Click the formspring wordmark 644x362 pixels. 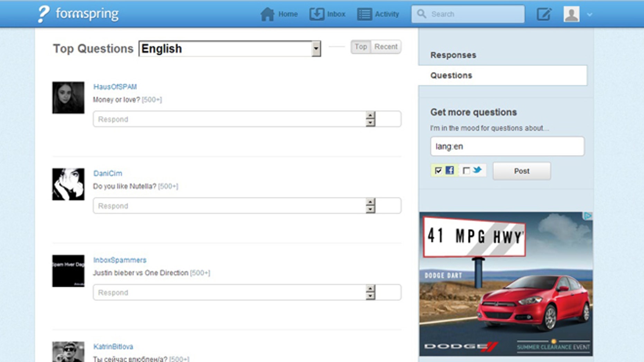(x=87, y=14)
